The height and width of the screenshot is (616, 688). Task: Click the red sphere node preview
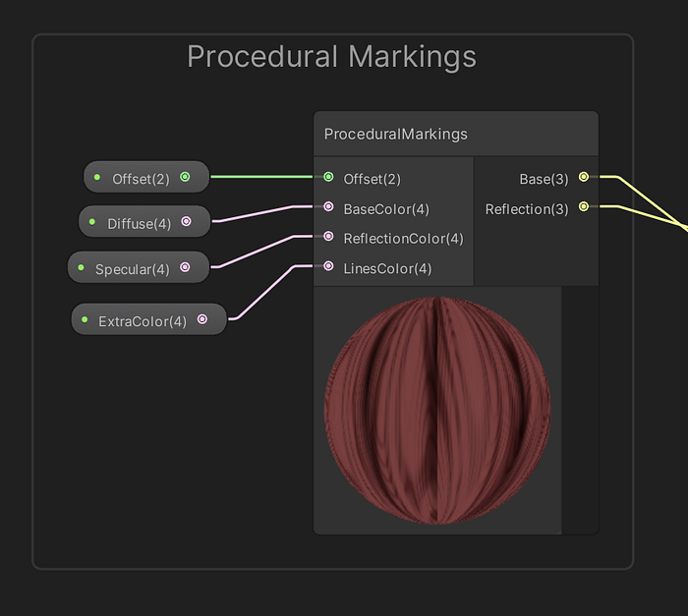436,410
